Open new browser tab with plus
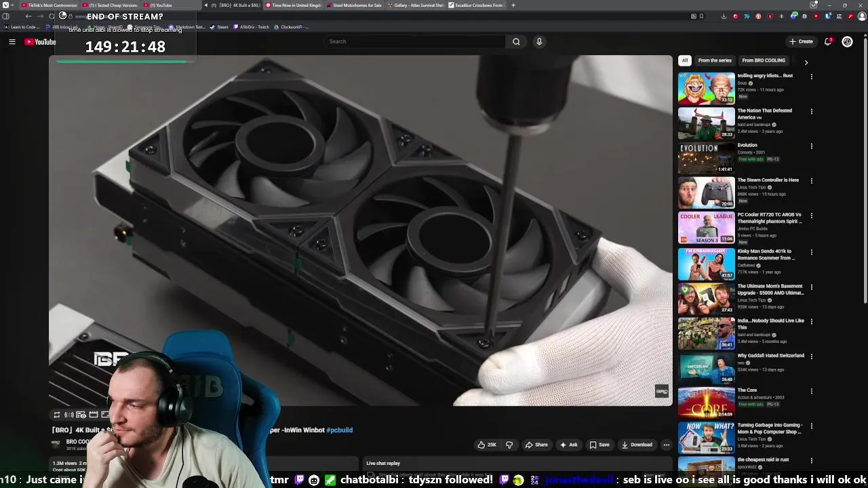Screen dimensions: 868x488 [513, 5]
